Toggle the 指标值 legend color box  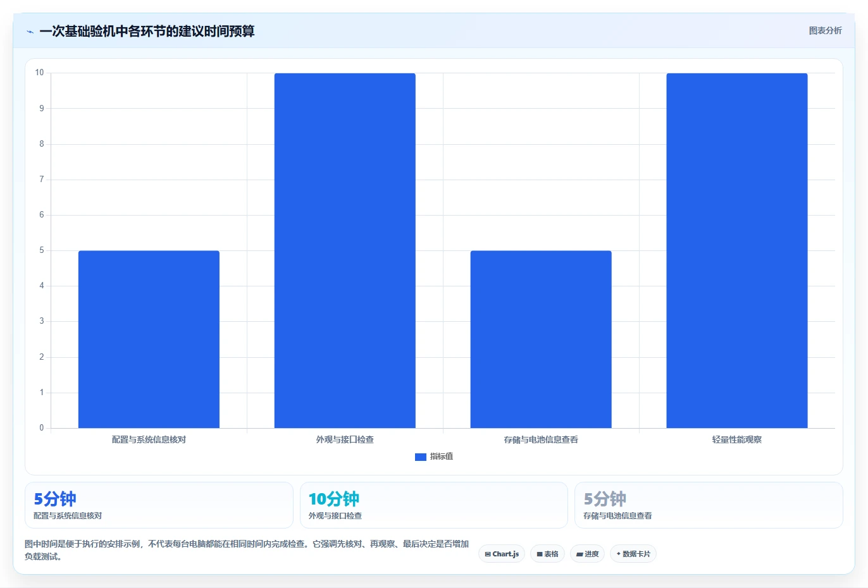pyautogui.click(x=420, y=456)
